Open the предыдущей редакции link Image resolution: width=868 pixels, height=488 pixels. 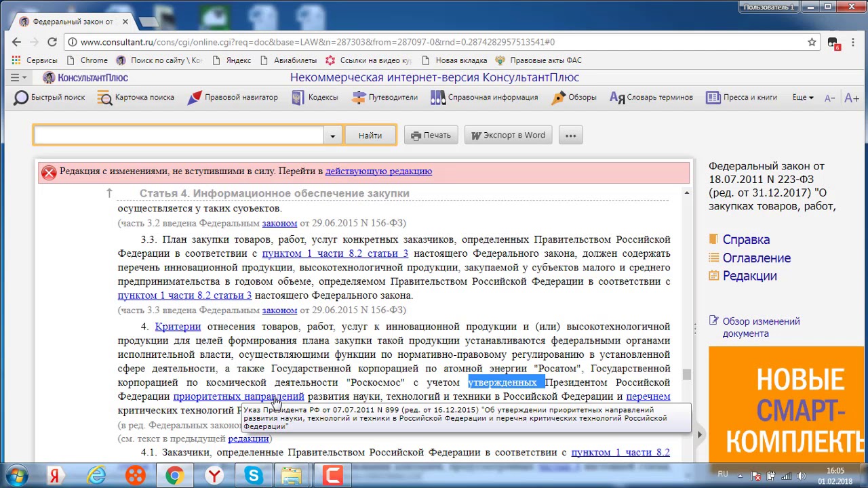(x=248, y=439)
